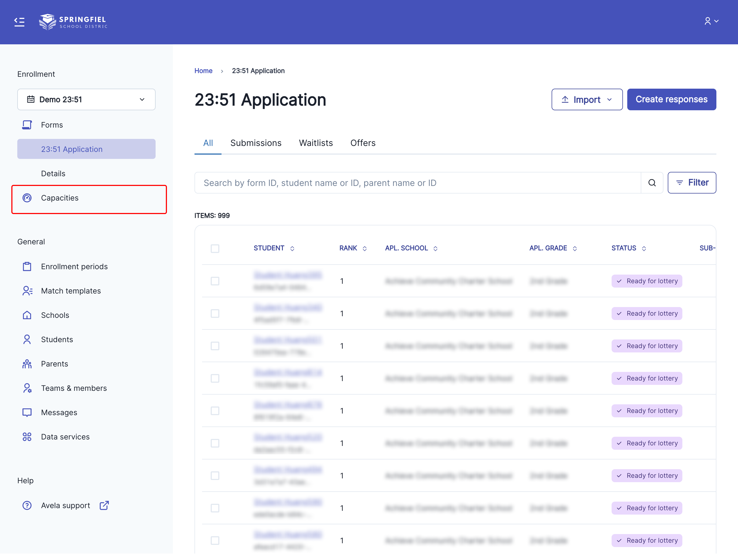Check the third student row checkbox
Image resolution: width=738 pixels, height=560 pixels.
coord(215,346)
